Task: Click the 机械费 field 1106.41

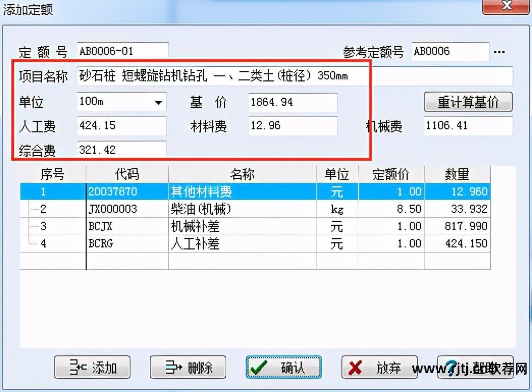Action: point(468,126)
